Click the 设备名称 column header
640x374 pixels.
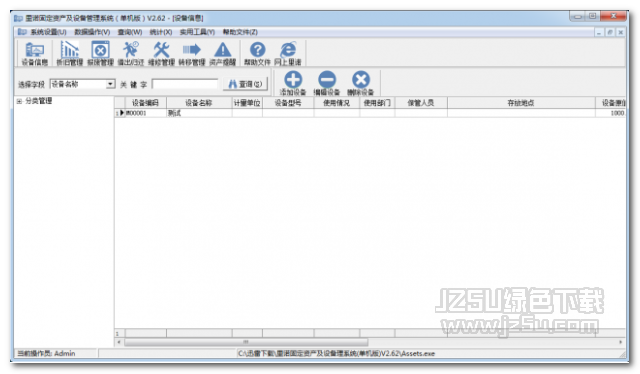tap(199, 103)
